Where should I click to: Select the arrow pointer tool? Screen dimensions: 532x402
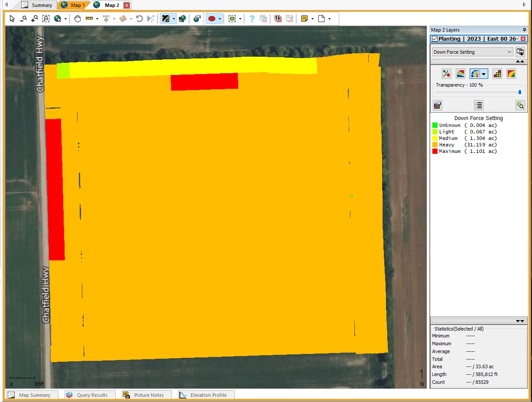click(x=12, y=19)
